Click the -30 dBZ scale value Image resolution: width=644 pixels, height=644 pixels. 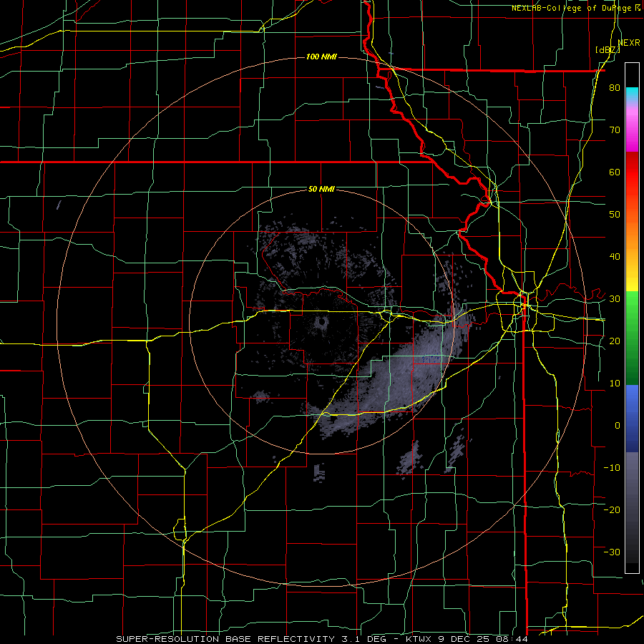tap(612, 552)
